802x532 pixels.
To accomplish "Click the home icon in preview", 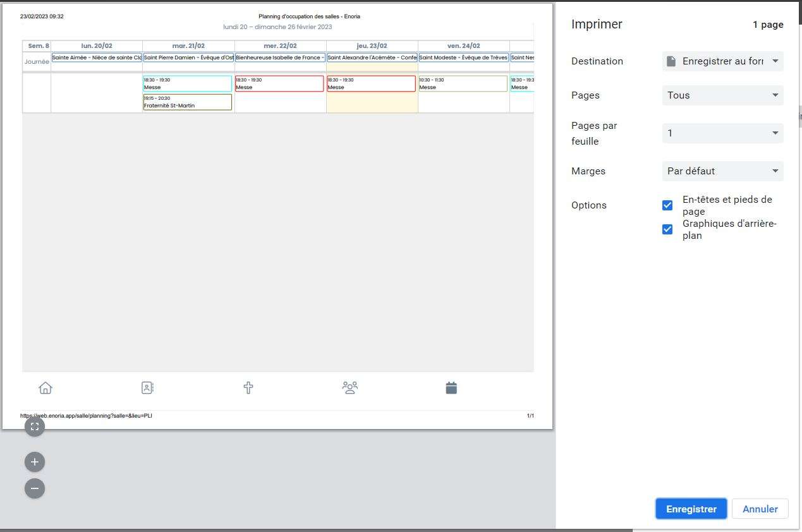I will tap(46, 388).
